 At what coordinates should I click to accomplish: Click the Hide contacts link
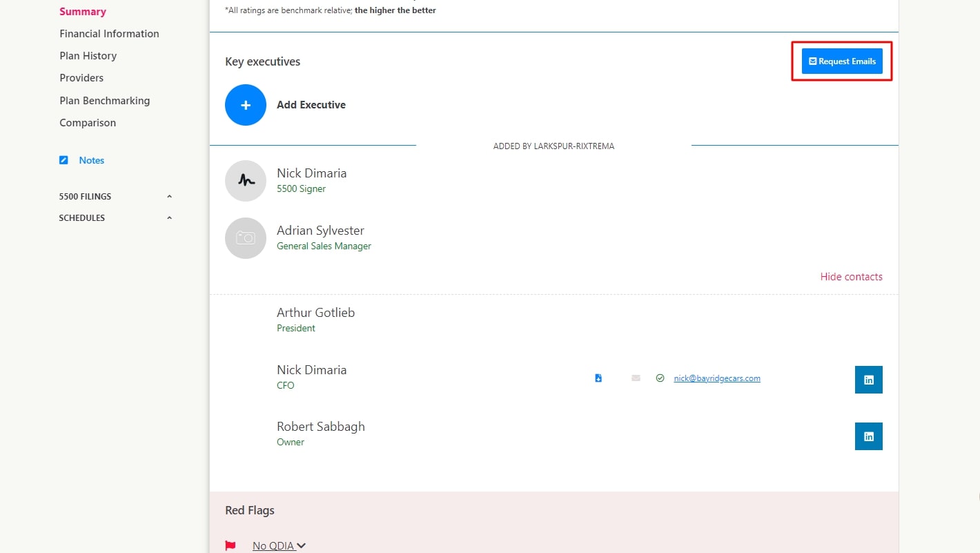(x=851, y=277)
